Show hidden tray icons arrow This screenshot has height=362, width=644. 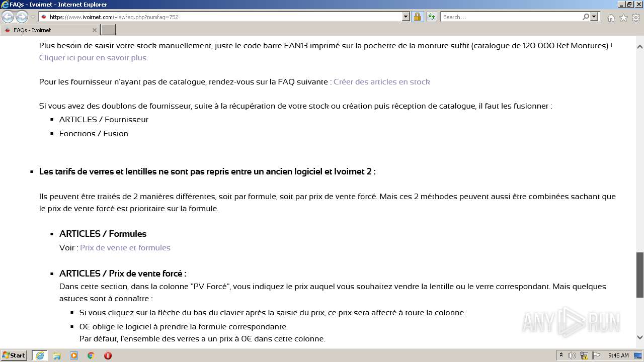click(561, 355)
